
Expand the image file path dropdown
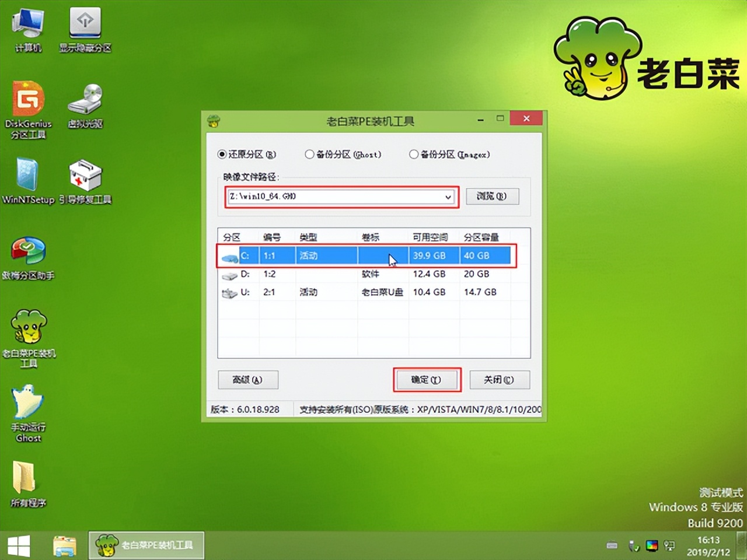point(448,197)
